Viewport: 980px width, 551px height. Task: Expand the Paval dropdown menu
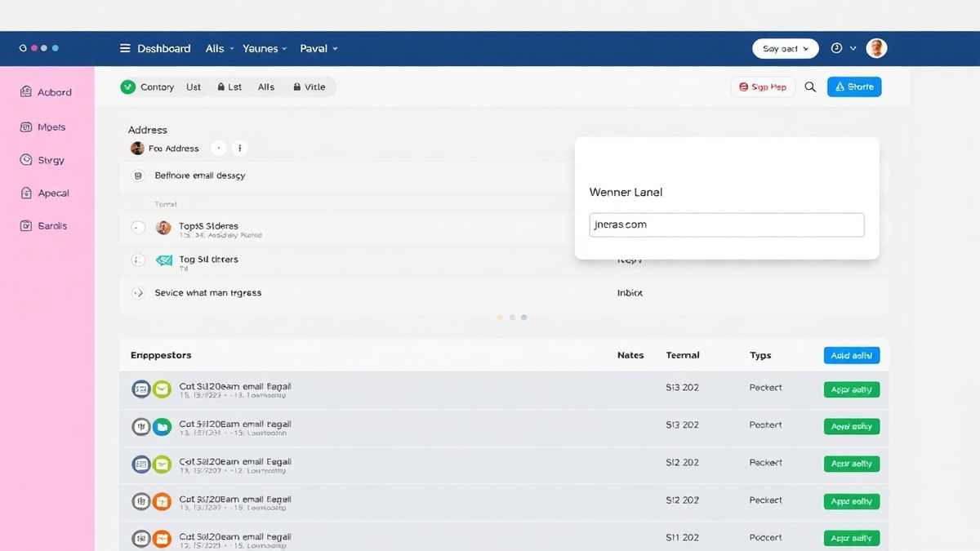(318, 49)
